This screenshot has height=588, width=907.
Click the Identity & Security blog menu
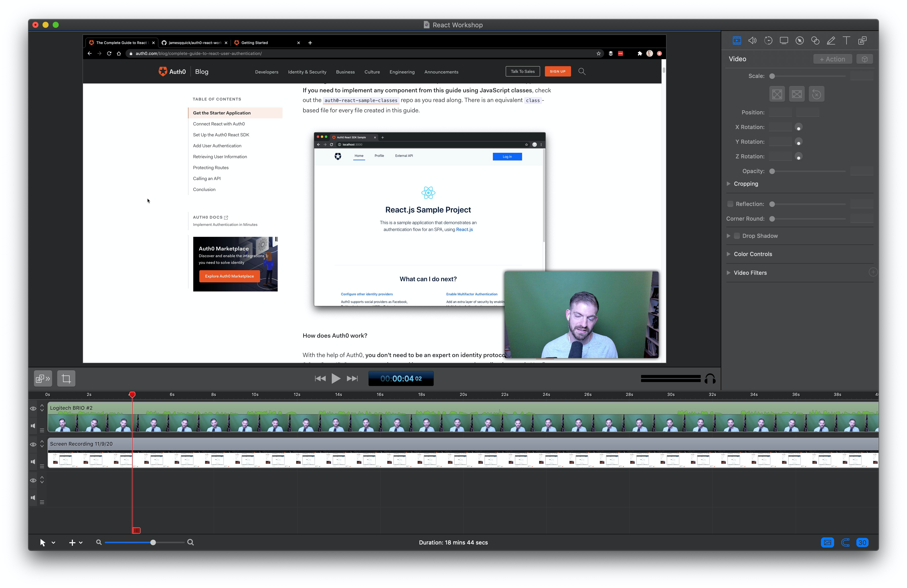307,72
